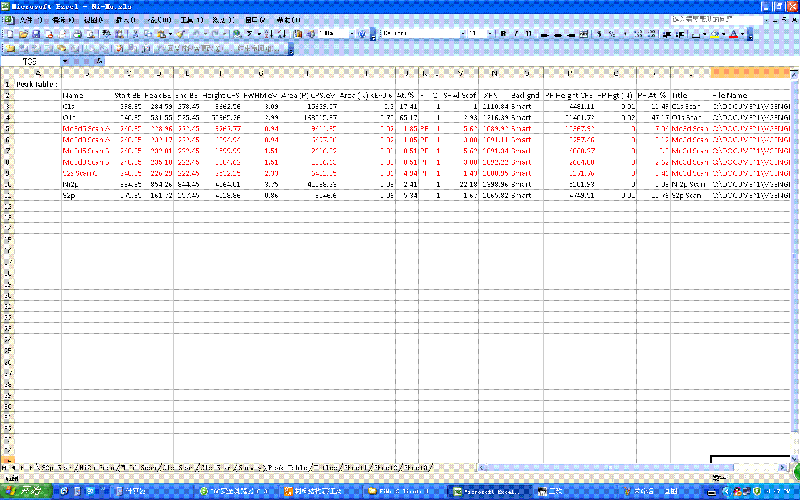Sort ascending with the A-Z icon
This screenshot has width=800, height=500.
pos(269,34)
